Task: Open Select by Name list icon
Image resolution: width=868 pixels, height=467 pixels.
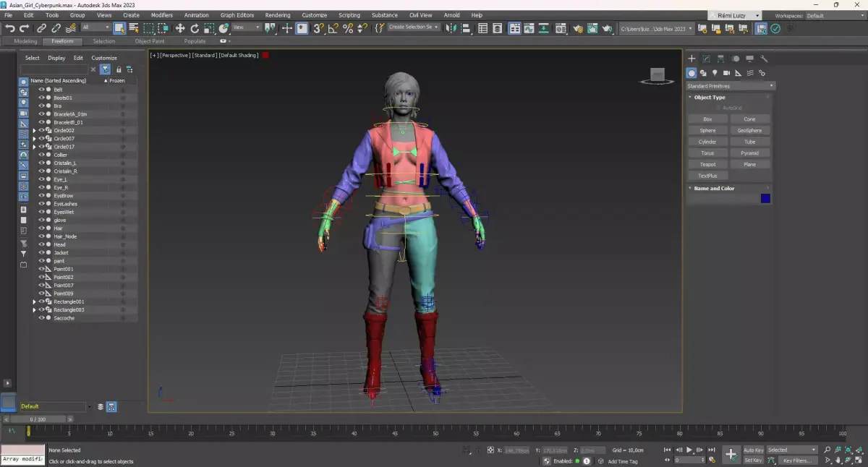Action: tap(134, 28)
